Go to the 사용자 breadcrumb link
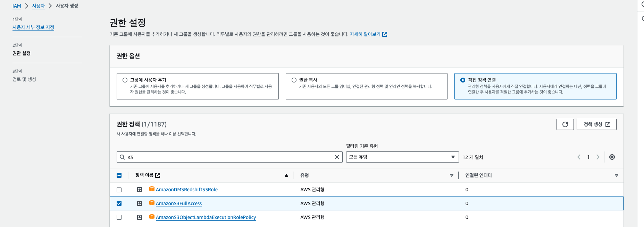 (38, 6)
